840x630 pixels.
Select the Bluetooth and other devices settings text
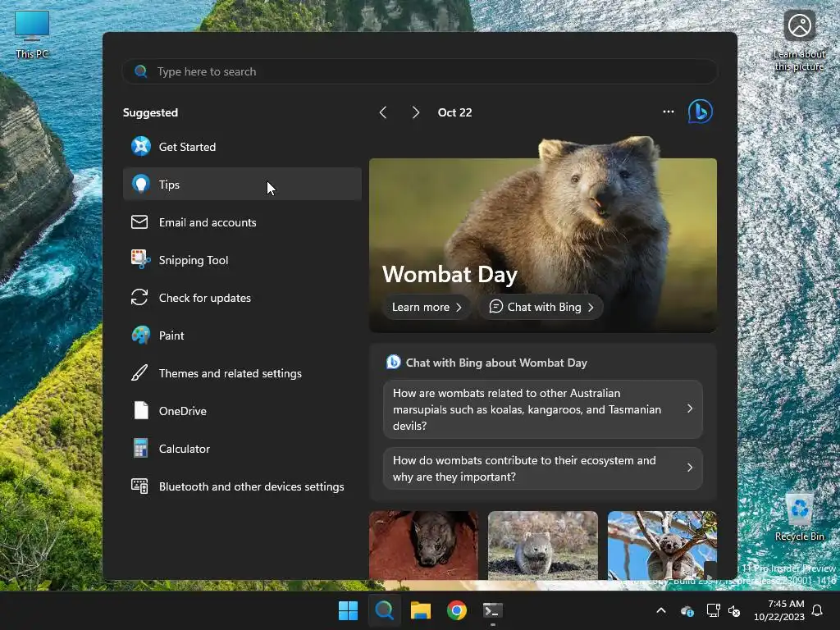click(x=251, y=486)
